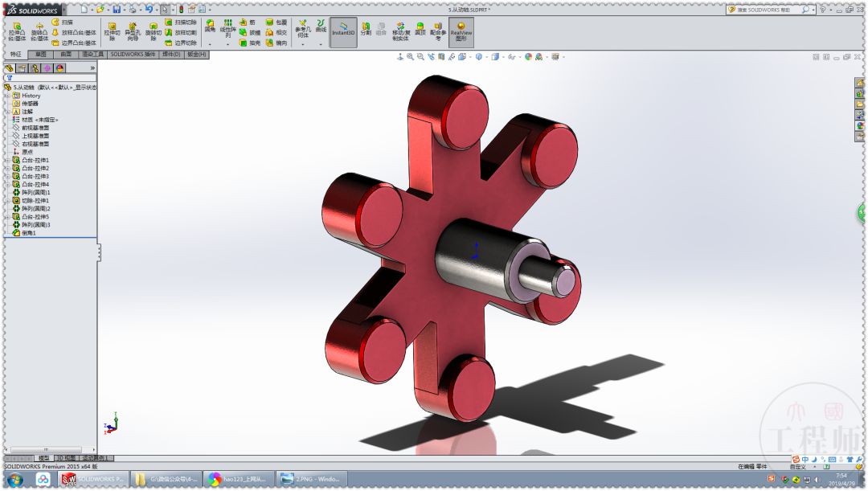The image size is (868, 491).
Task: Expand the 注解 (Annotations) folder
Action: coord(6,111)
